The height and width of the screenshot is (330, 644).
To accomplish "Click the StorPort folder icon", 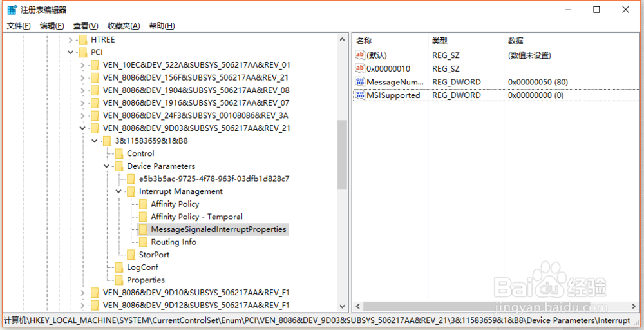I will (131, 255).
